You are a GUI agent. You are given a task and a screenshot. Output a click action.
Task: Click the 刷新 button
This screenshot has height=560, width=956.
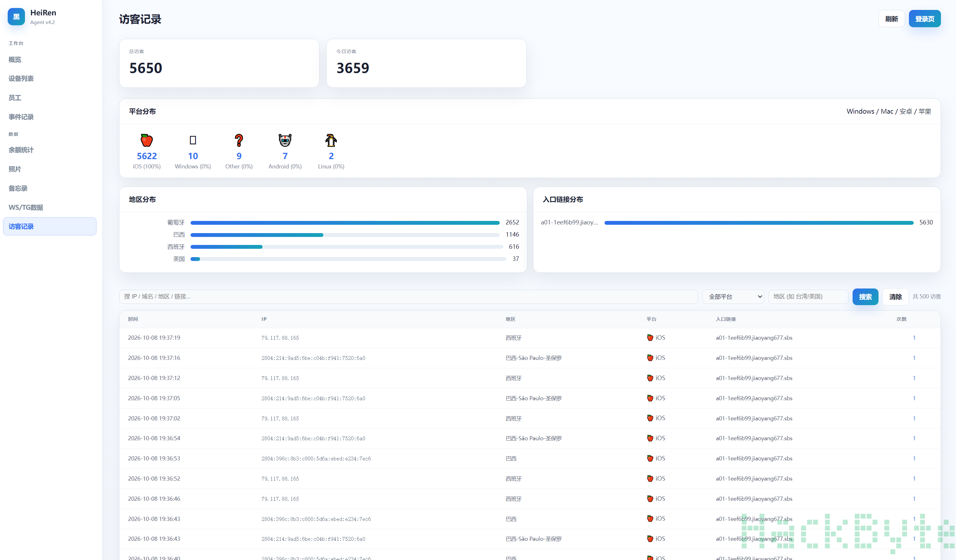coord(891,19)
